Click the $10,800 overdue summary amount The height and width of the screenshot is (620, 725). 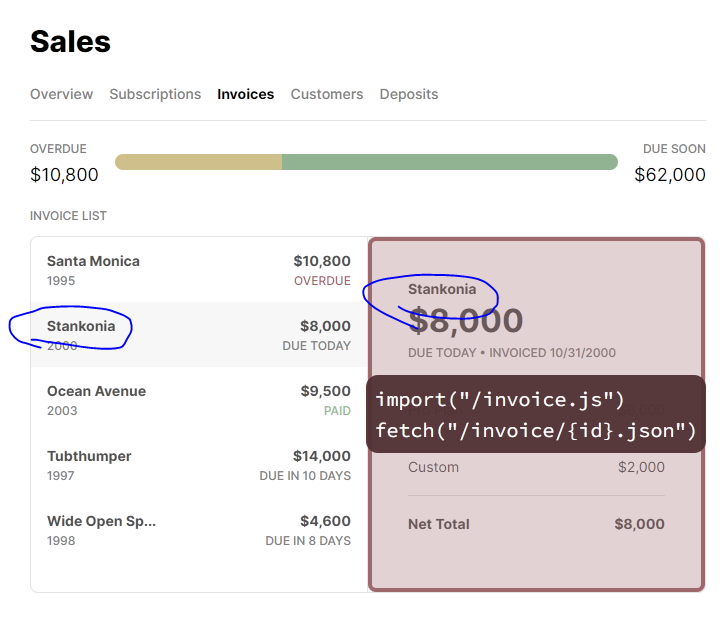click(64, 175)
